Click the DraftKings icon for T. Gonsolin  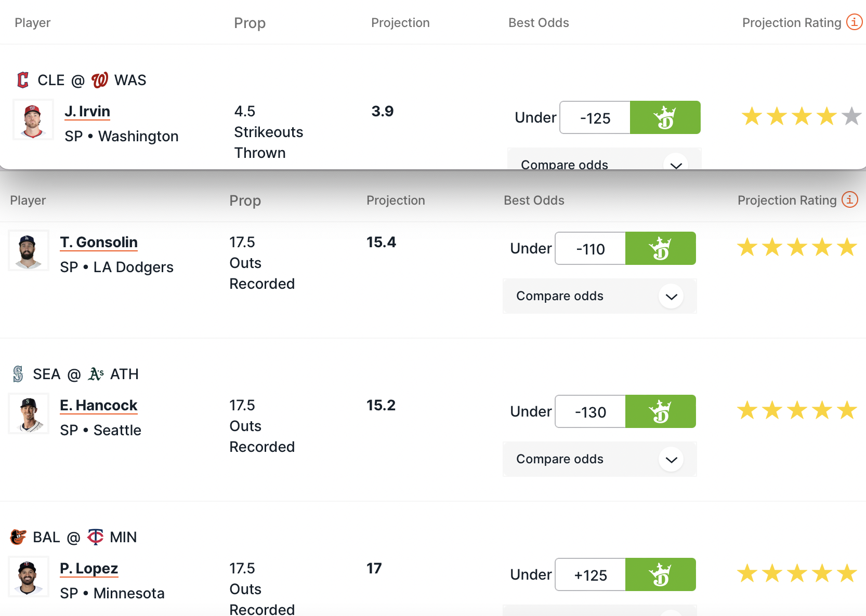tap(660, 248)
